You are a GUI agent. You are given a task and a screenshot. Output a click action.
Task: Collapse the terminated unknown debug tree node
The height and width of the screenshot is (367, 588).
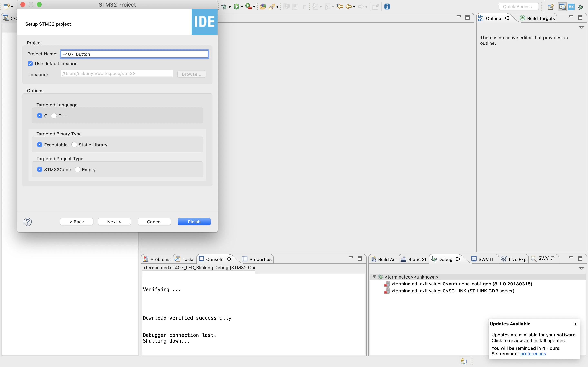[374, 277]
